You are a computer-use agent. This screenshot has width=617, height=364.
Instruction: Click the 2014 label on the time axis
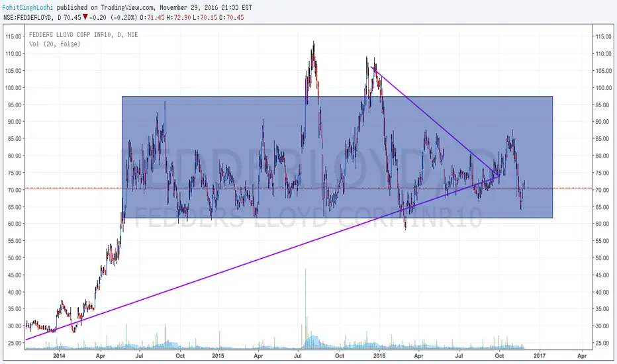59,356
